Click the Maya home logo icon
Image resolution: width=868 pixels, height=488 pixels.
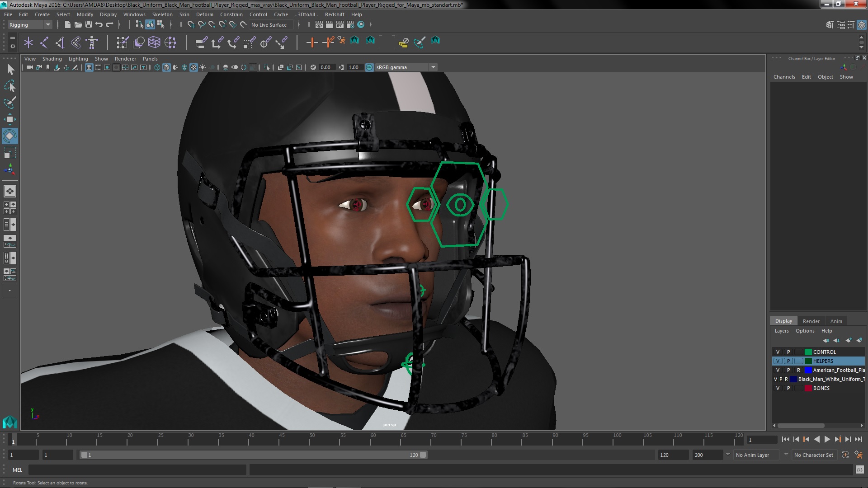[10, 422]
